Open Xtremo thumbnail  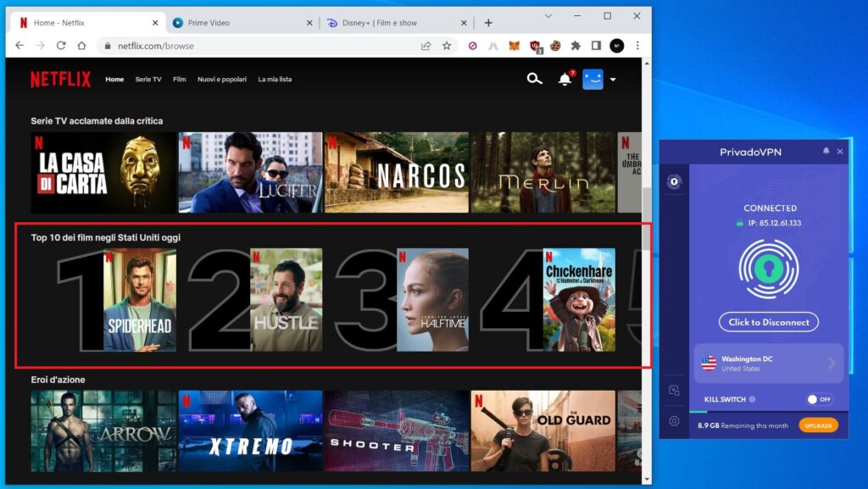point(250,431)
